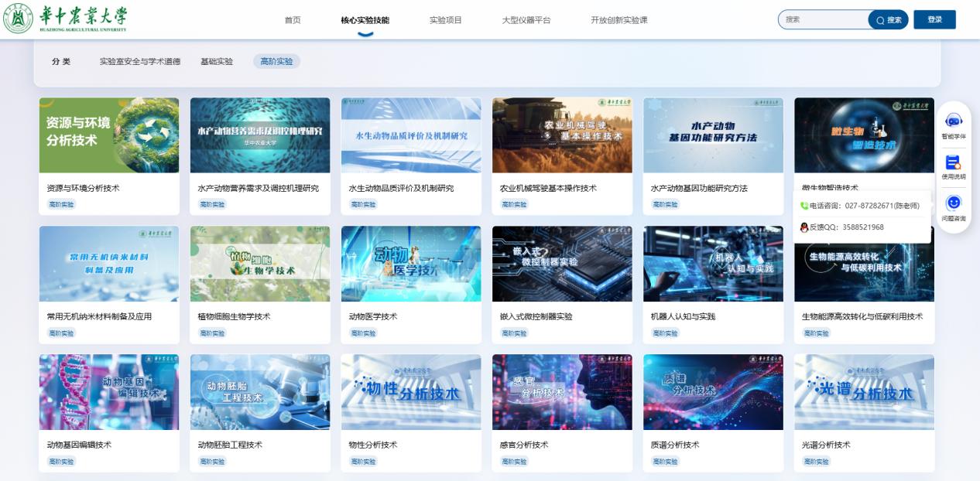This screenshot has width=980, height=481.
Task: Open the 智能学伴 assistant icon
Action: pyautogui.click(x=953, y=121)
